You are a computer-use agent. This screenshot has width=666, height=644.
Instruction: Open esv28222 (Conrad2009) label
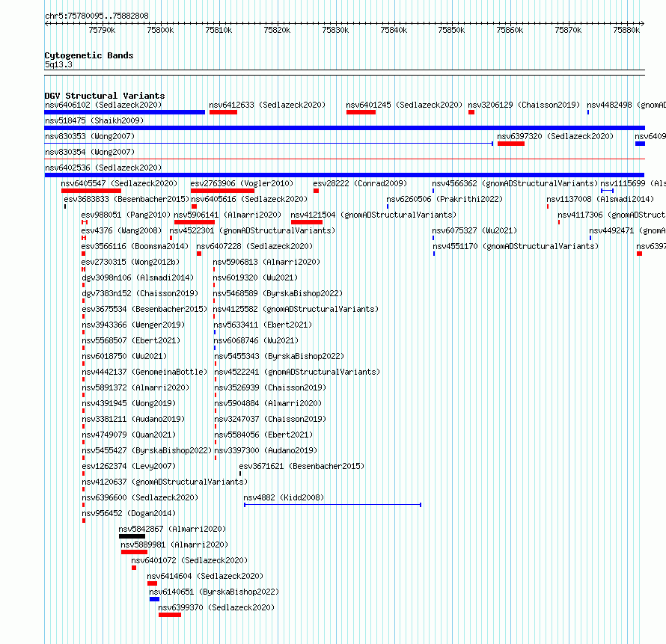[360, 183]
